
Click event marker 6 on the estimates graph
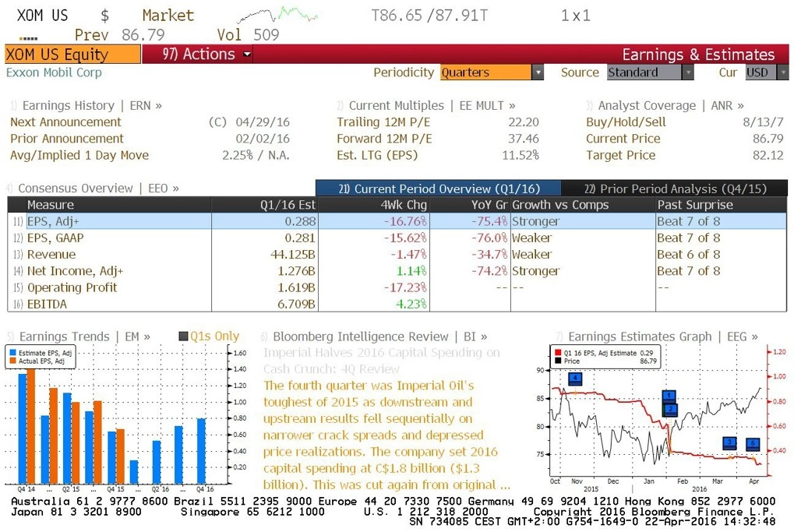pos(753,444)
